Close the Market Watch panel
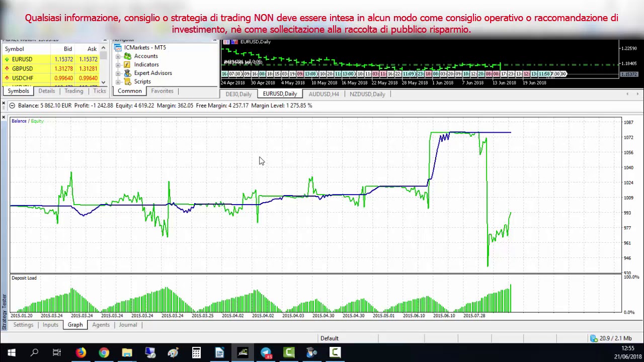The image size is (644, 362). 104,40
